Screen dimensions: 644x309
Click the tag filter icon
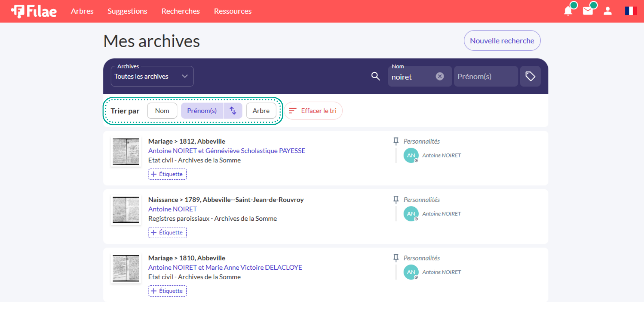click(530, 76)
